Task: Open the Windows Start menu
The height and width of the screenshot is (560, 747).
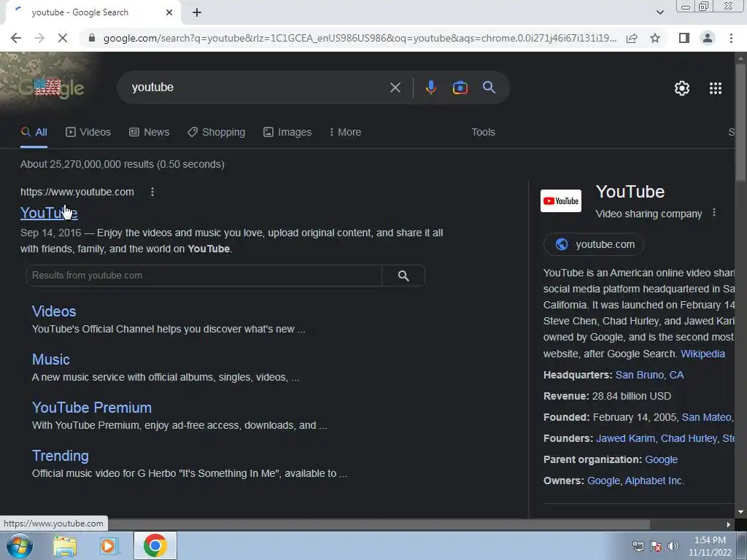Action: click(19, 545)
